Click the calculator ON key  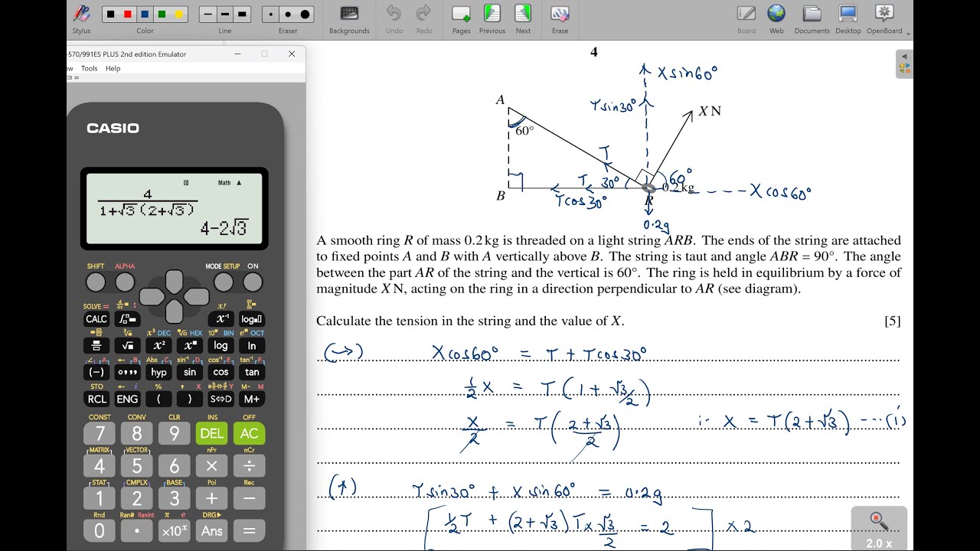(253, 282)
